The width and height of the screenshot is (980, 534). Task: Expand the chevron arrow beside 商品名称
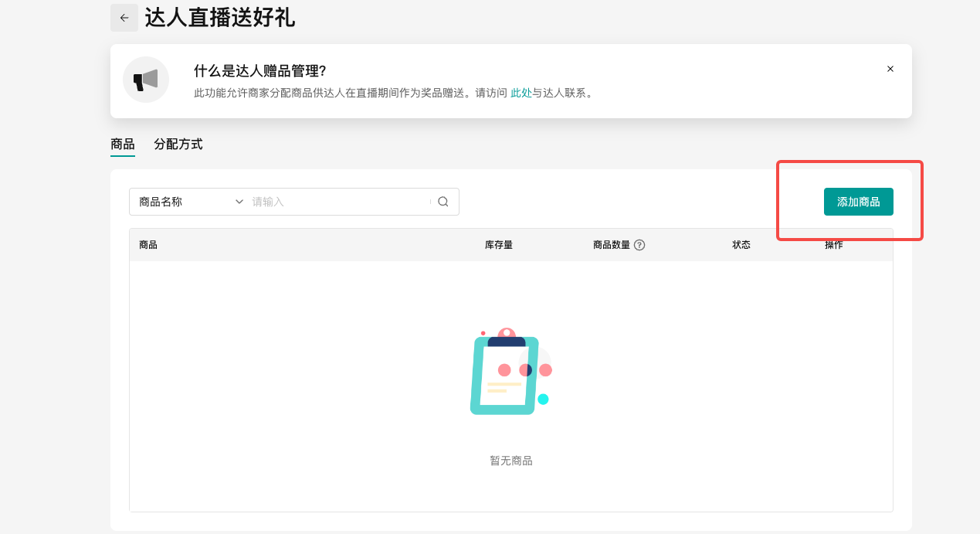coord(239,202)
